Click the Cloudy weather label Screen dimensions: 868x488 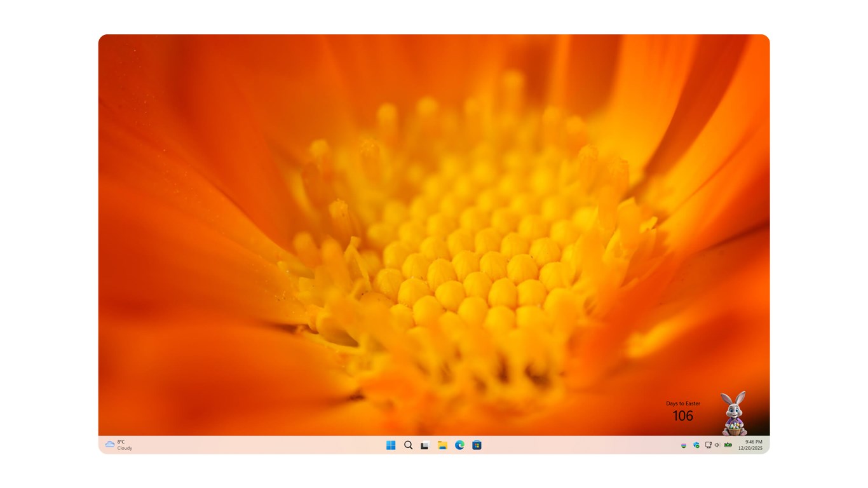[123, 449]
